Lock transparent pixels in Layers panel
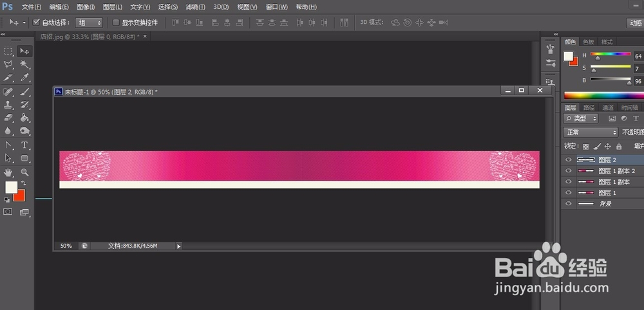The height and width of the screenshot is (310, 644). point(585,147)
